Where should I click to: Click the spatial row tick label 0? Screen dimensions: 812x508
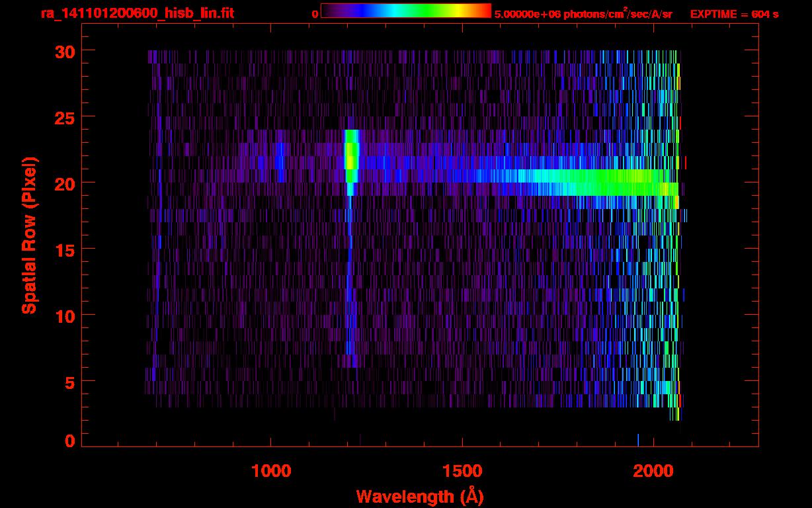[x=69, y=441]
